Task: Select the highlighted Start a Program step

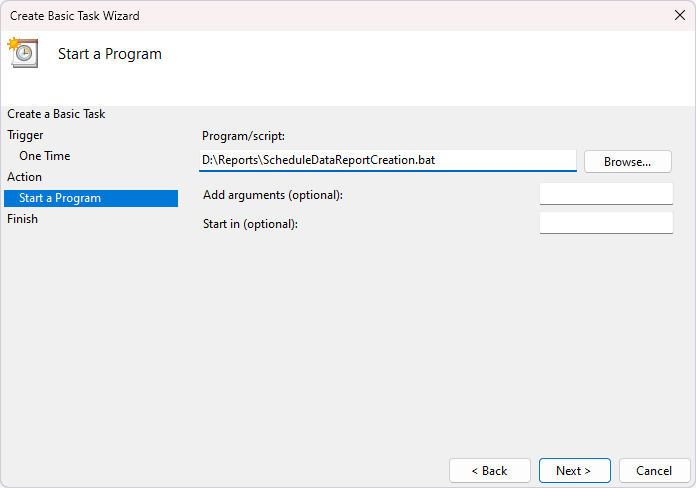Action: tap(91, 198)
